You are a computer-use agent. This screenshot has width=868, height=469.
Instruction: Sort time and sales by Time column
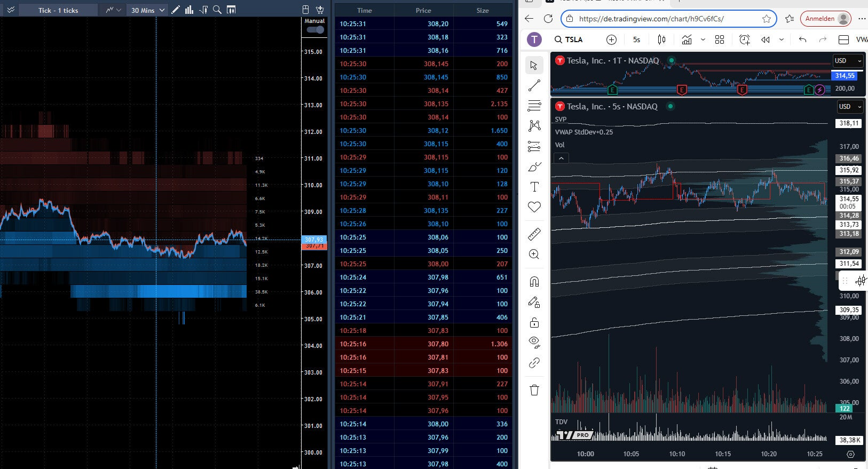point(365,10)
